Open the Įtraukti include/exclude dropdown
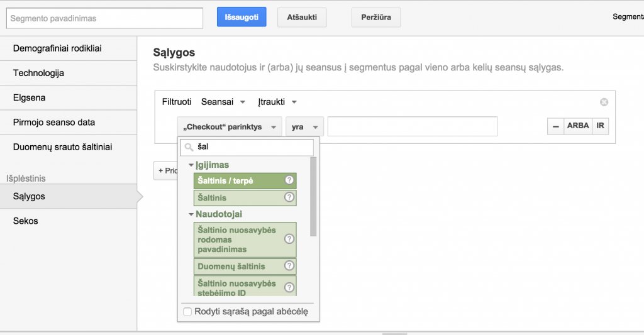The image size is (644, 335). [277, 102]
